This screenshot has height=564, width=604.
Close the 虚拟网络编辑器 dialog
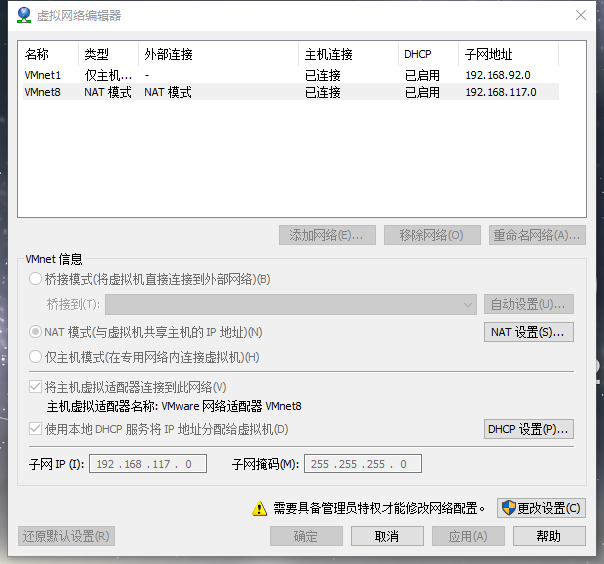click(x=581, y=15)
